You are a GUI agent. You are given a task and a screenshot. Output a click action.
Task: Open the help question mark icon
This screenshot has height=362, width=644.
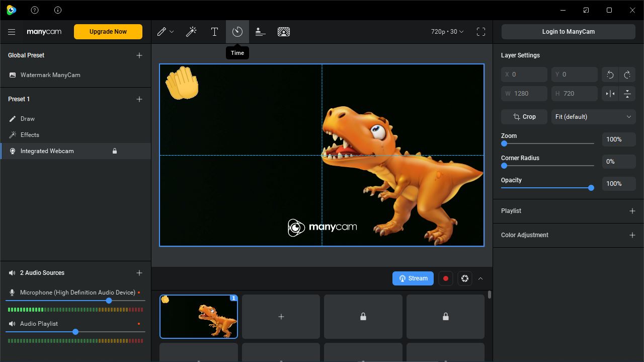pyautogui.click(x=35, y=10)
